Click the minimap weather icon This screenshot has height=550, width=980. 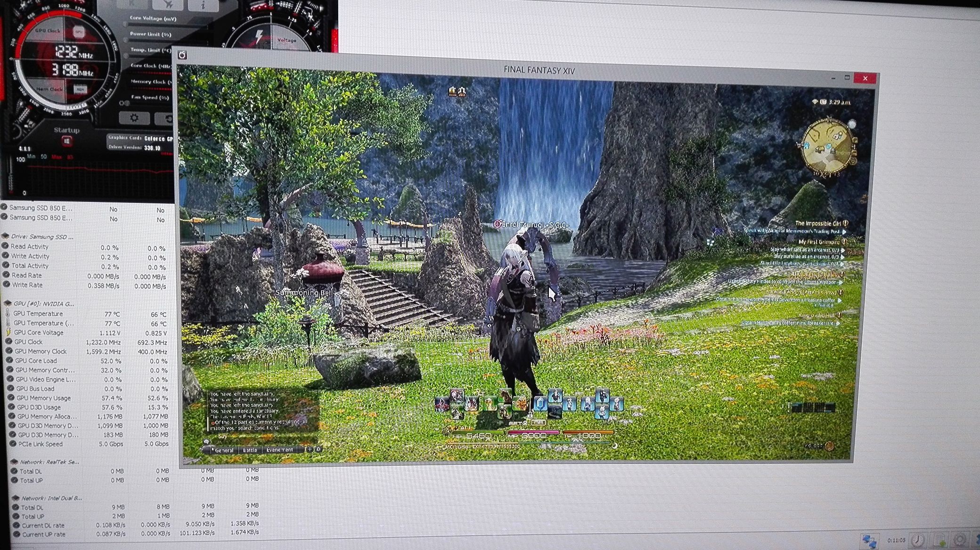[852, 124]
